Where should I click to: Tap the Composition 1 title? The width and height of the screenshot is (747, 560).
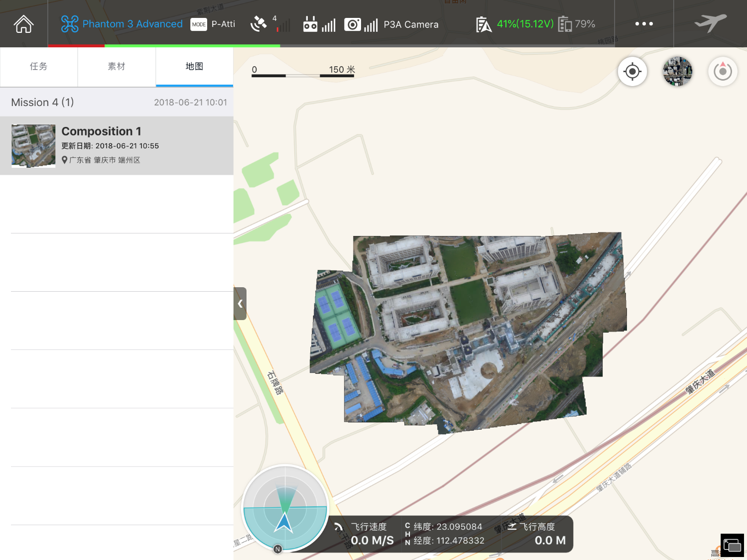coord(101,131)
